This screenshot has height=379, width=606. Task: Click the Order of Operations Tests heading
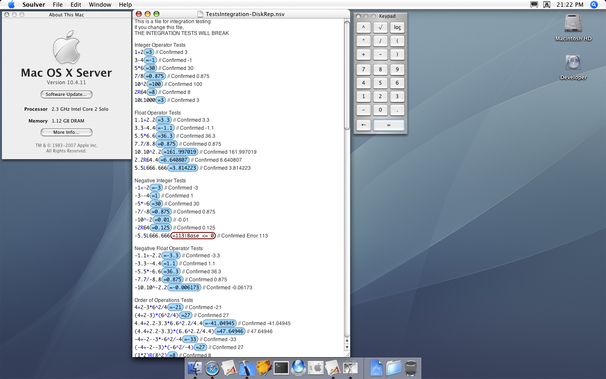coord(163,300)
